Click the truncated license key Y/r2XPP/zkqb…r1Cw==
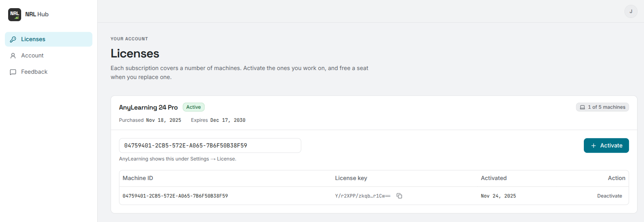 (x=363, y=196)
